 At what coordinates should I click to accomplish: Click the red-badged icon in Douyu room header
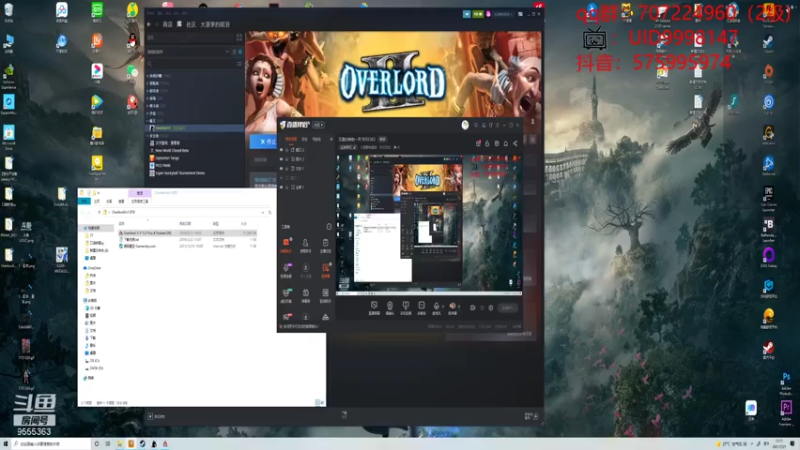click(x=479, y=143)
